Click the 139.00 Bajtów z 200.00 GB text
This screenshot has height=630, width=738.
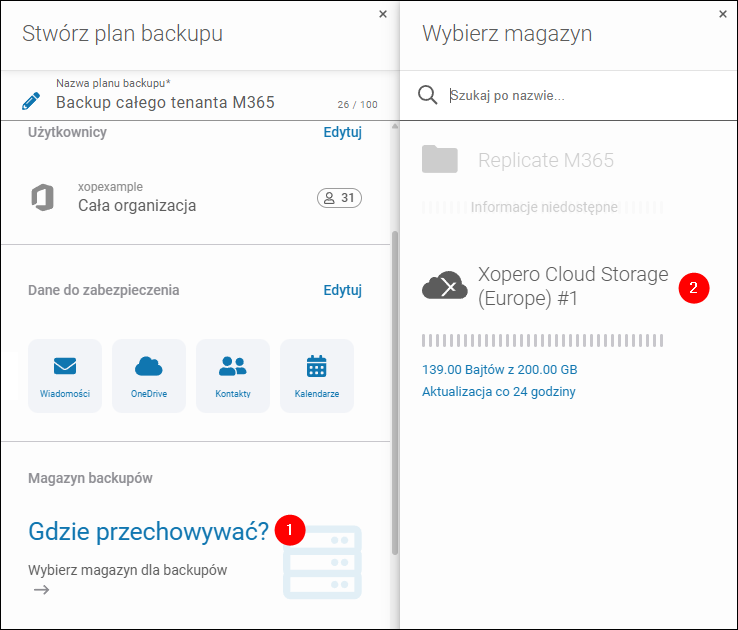[499, 370]
